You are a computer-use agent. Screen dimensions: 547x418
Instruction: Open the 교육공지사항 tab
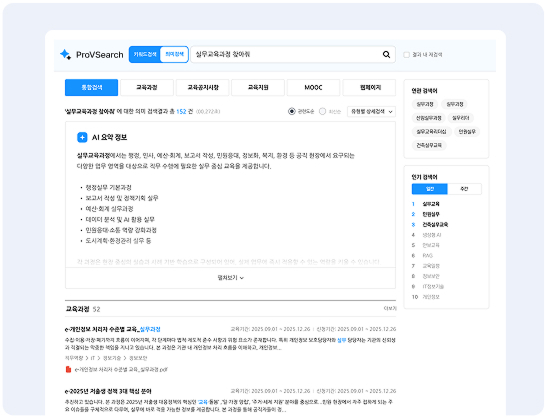(x=203, y=87)
